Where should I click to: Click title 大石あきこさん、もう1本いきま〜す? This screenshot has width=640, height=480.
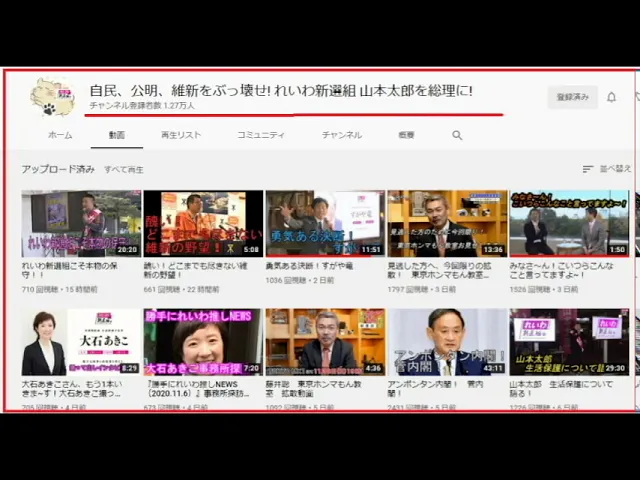[x=72, y=389]
